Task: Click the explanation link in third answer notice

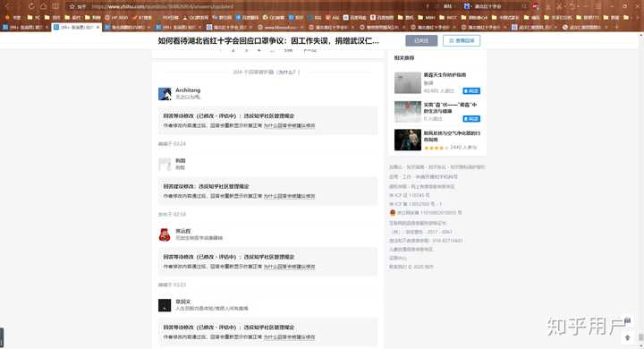Action: (289, 267)
